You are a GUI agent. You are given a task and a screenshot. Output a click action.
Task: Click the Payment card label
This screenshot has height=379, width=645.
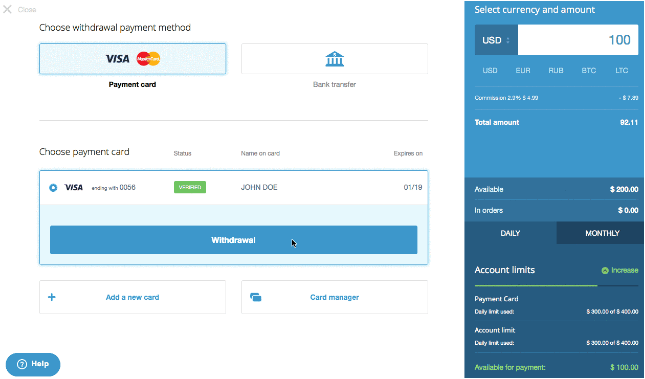pos(132,84)
